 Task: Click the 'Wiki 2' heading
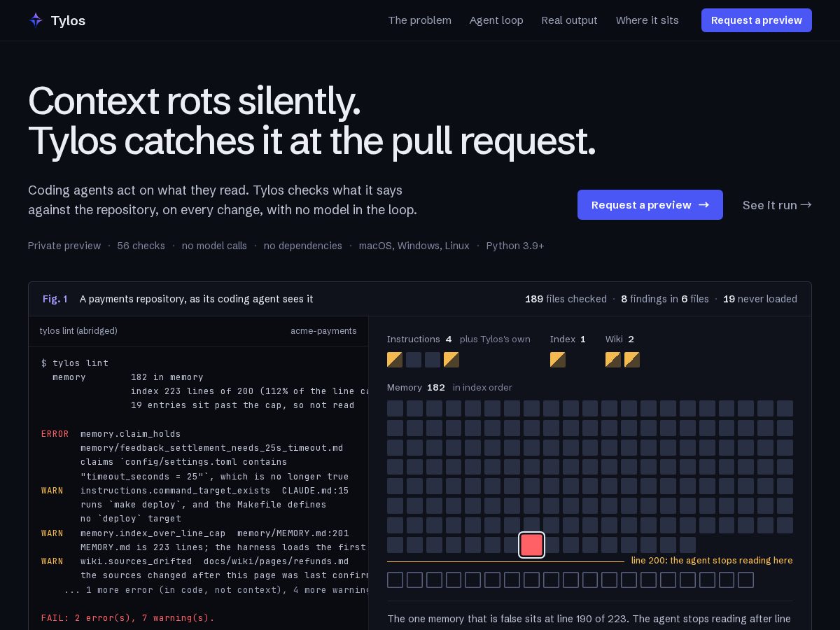click(x=619, y=339)
